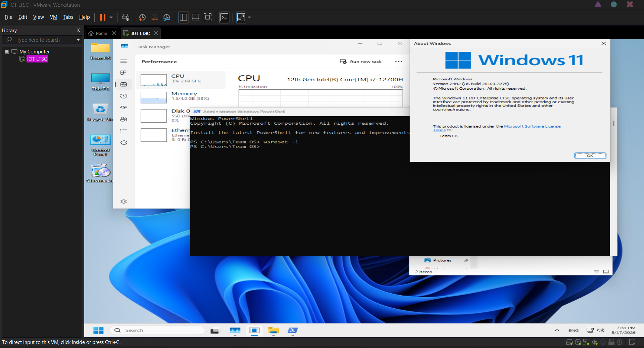The image size is (644, 348).
Task: Open the power options dropdown beside pause
Action: coord(111,17)
